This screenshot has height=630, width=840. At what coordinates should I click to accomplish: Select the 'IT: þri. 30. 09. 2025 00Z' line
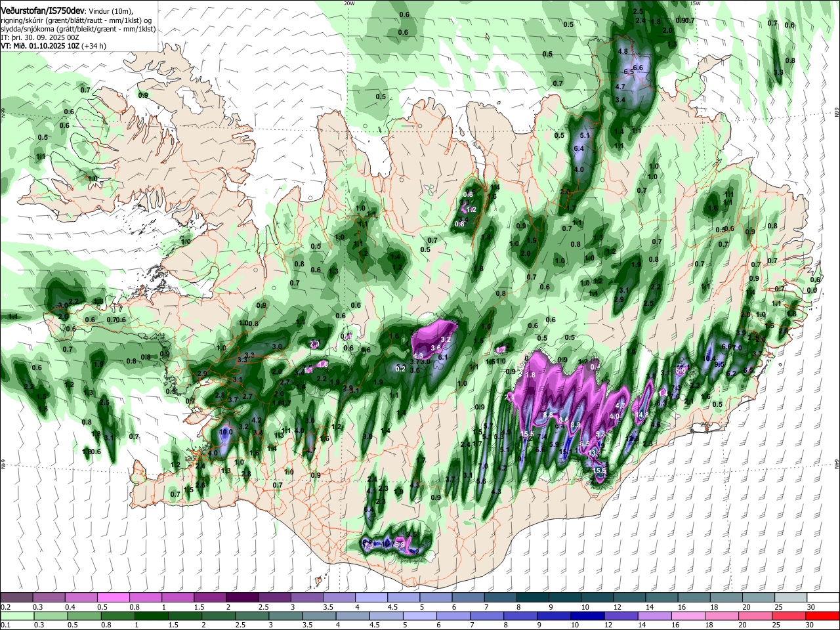(40, 37)
